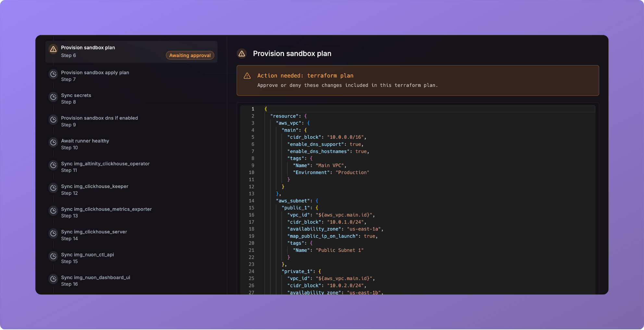
Task: Open the Sync secrets step
Action: click(x=131, y=99)
